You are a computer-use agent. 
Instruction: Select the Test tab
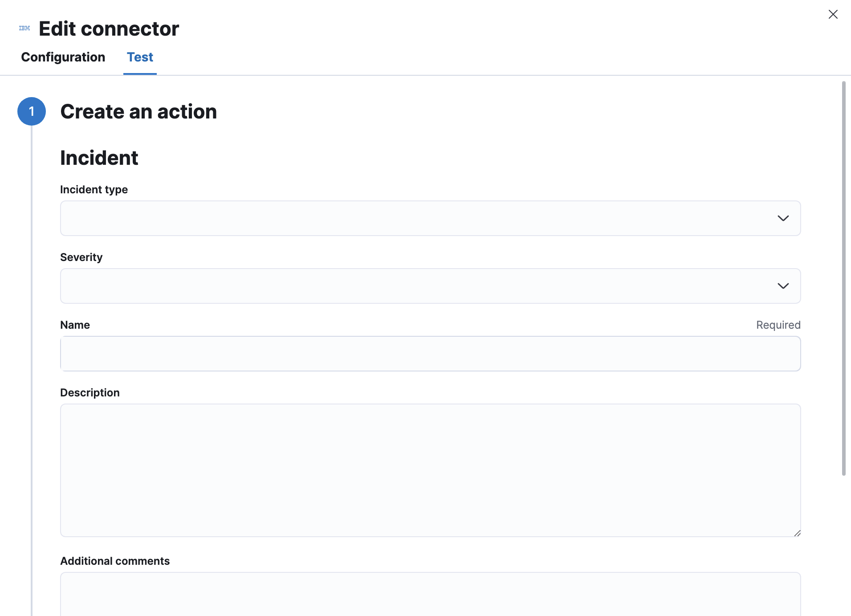tap(140, 57)
